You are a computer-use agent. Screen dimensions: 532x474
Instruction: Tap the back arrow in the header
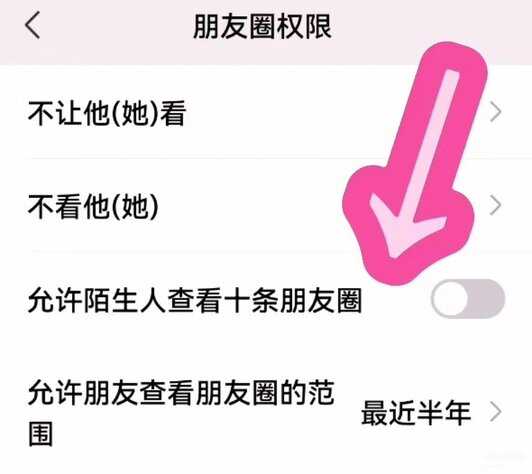coord(33,25)
